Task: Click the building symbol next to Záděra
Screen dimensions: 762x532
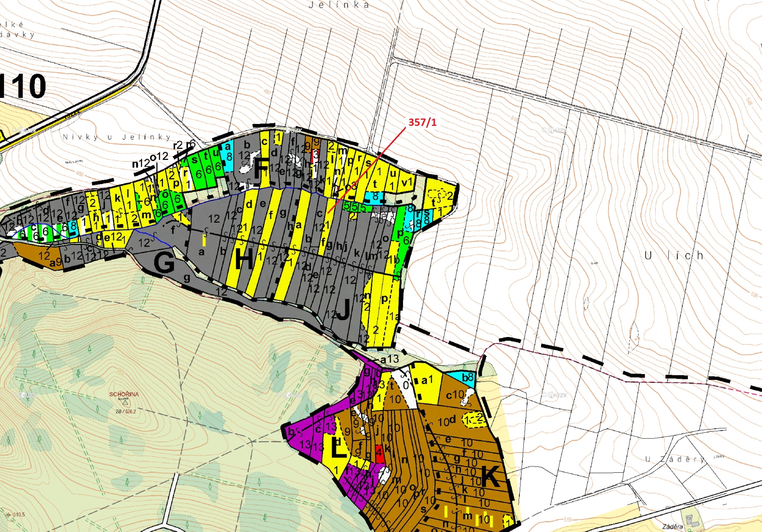Action: pos(690,519)
